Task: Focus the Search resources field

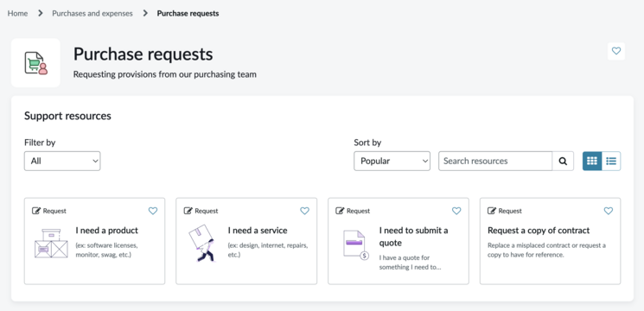Action: (495, 161)
